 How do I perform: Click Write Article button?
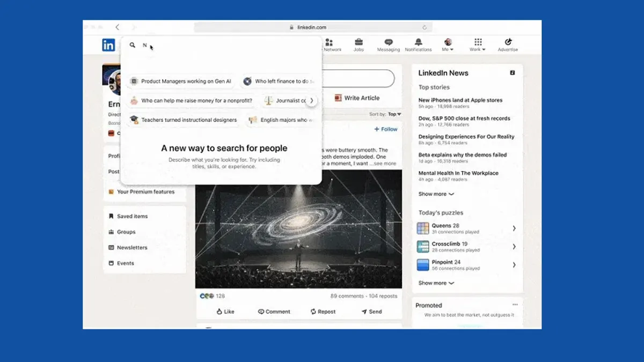(x=357, y=98)
